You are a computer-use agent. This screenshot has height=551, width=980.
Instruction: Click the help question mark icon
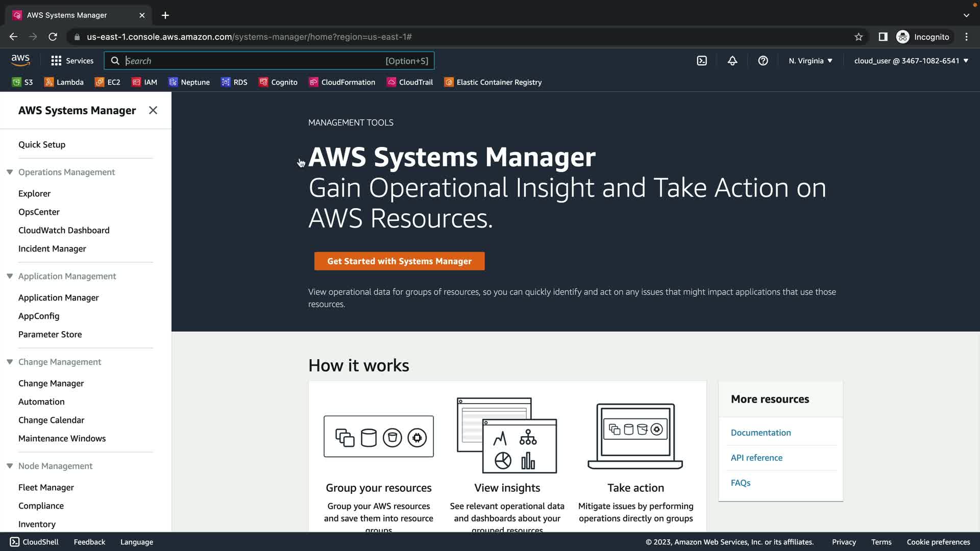(x=763, y=61)
